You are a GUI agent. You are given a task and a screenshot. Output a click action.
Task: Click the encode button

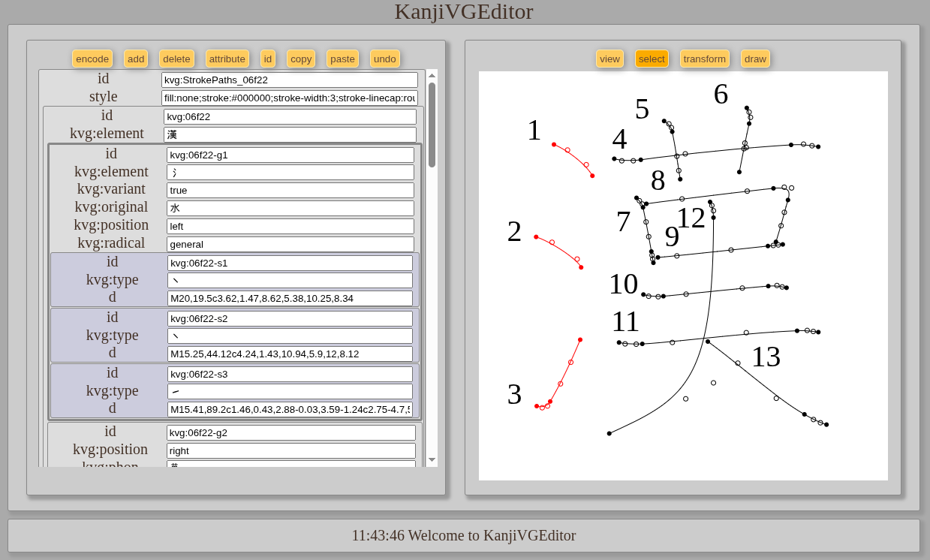click(92, 59)
